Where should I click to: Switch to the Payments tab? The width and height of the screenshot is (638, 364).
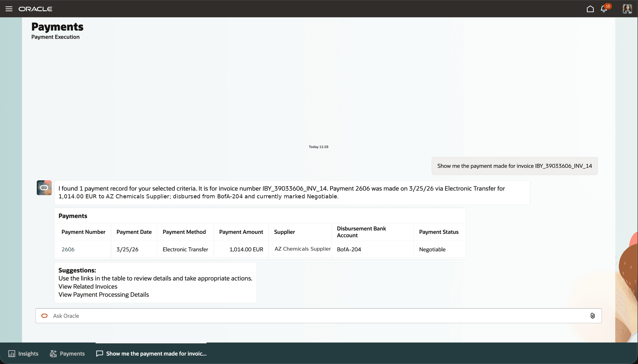[x=67, y=353]
